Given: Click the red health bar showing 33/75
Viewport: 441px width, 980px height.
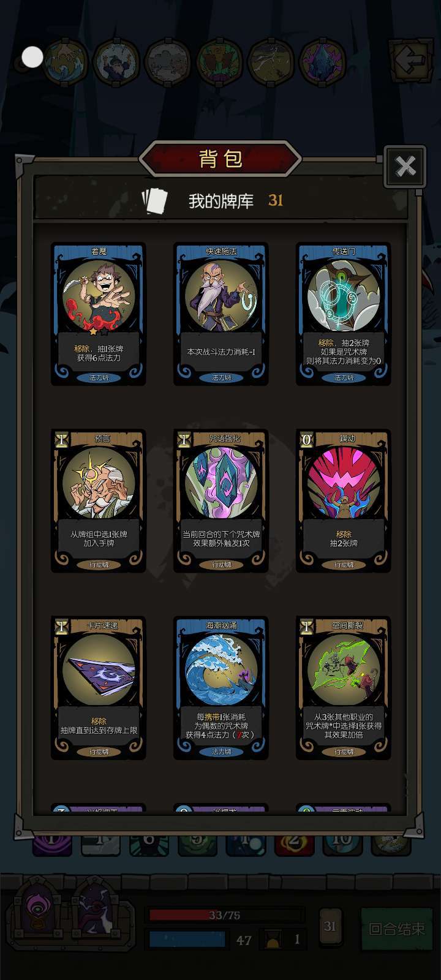Looking at the screenshot, I should pos(225,915).
